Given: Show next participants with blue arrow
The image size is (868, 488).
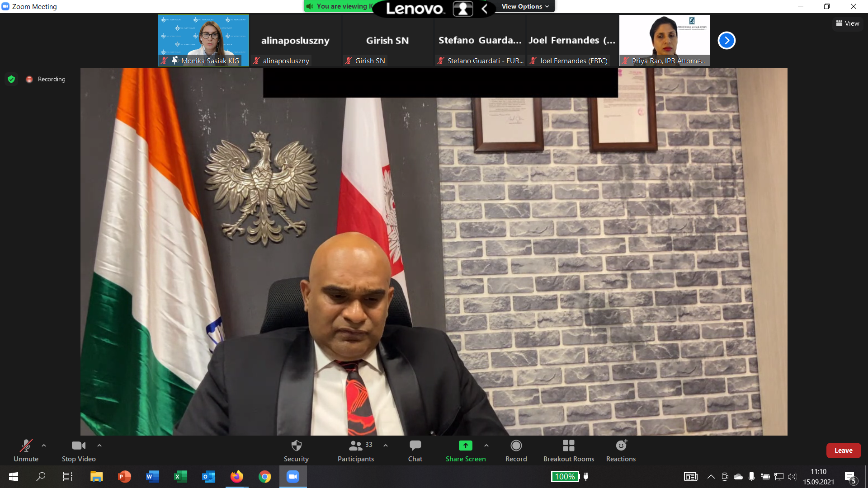Looking at the screenshot, I should pos(726,41).
